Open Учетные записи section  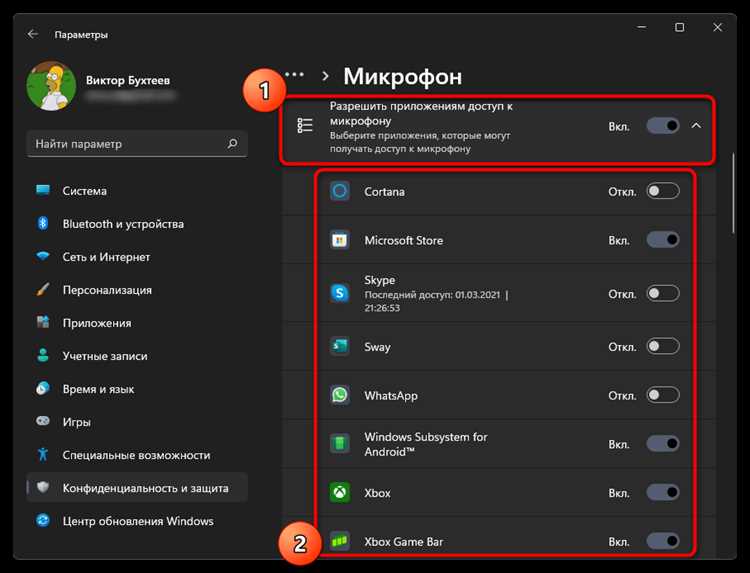click(137, 356)
